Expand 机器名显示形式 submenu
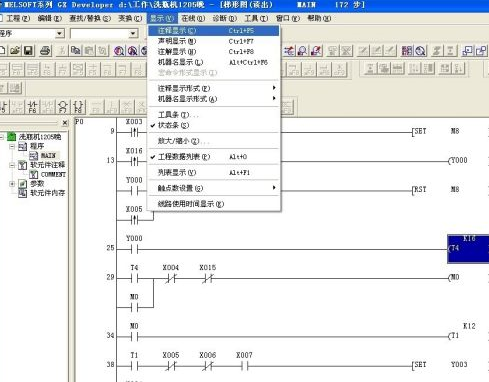Viewport: 489px width, 382px height. click(213, 99)
